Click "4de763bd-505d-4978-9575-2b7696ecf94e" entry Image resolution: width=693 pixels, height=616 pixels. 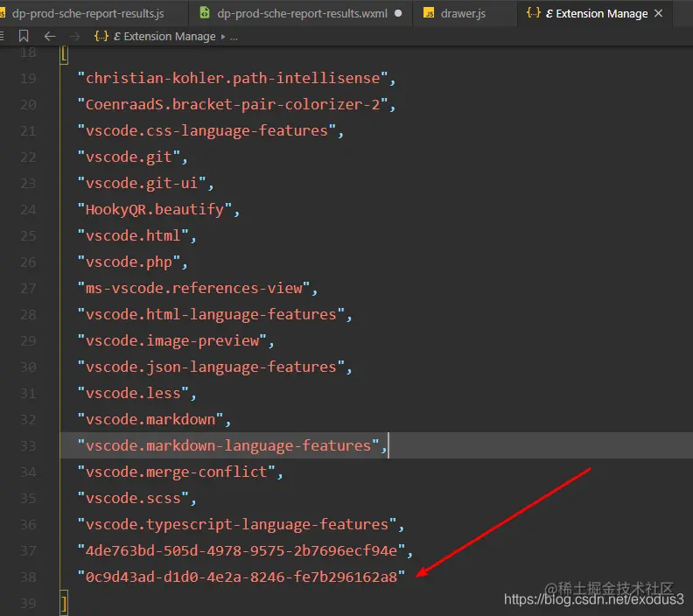[x=241, y=551]
